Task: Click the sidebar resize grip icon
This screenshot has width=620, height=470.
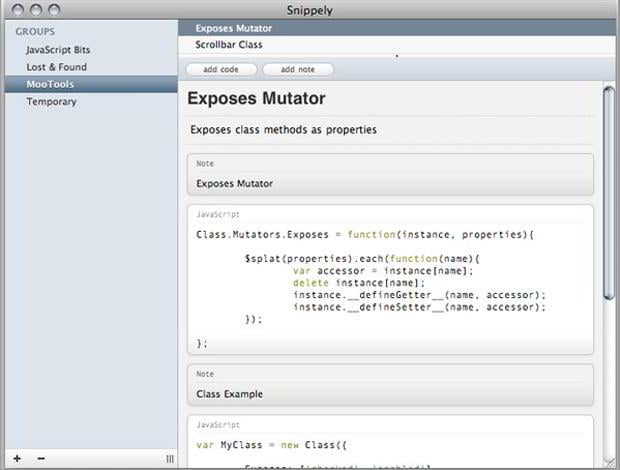Action: (169, 458)
